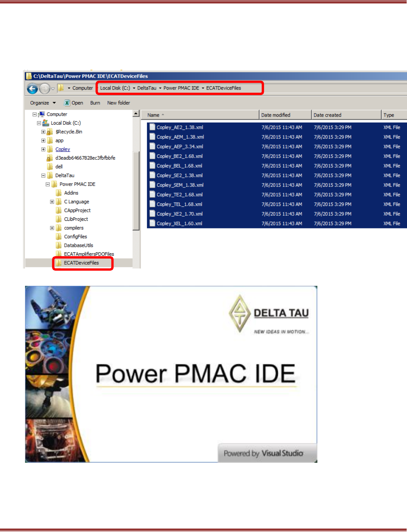Expand the $Recycle.Bin folder node
Screen dimensions: 407x532
tap(43, 132)
